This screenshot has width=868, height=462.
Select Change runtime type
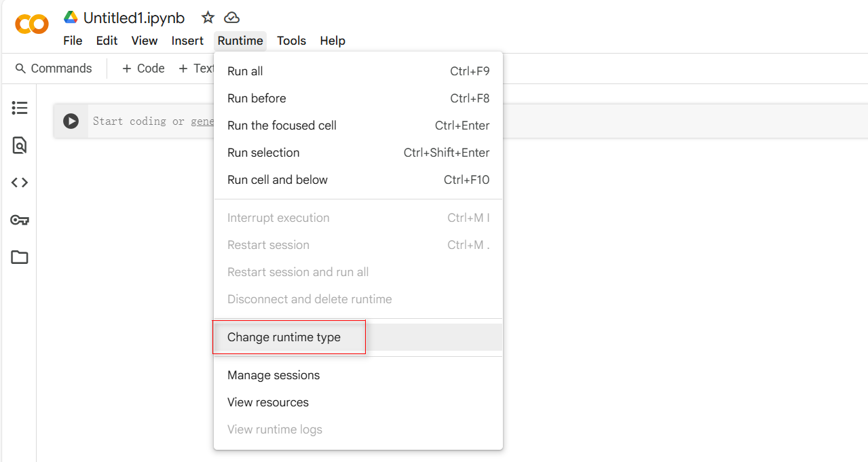358,337
